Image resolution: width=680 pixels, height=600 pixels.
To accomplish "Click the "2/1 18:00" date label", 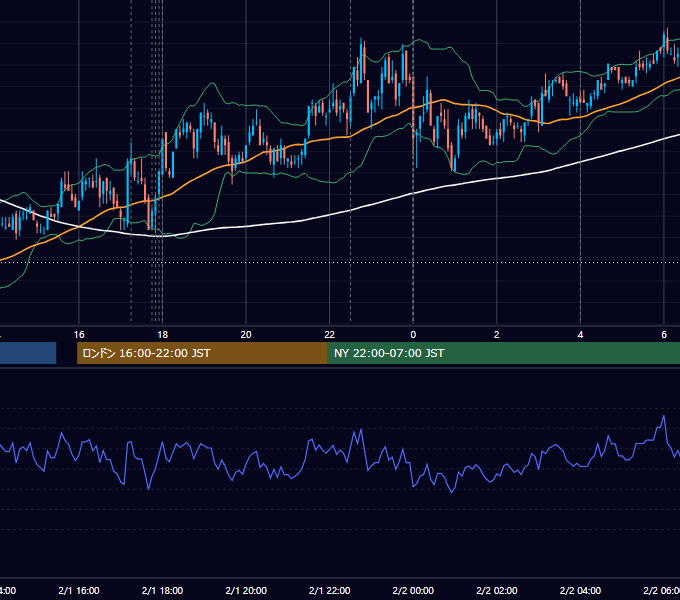I will coord(162,590).
